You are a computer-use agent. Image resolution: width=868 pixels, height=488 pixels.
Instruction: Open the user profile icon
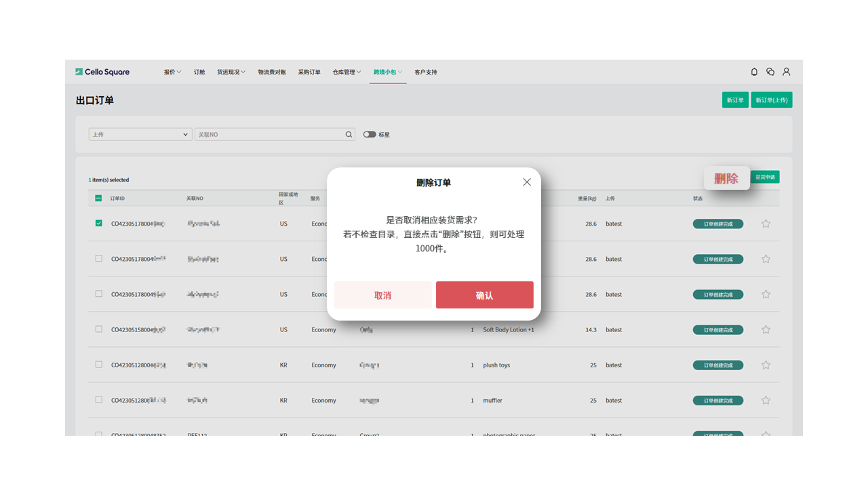[787, 72]
